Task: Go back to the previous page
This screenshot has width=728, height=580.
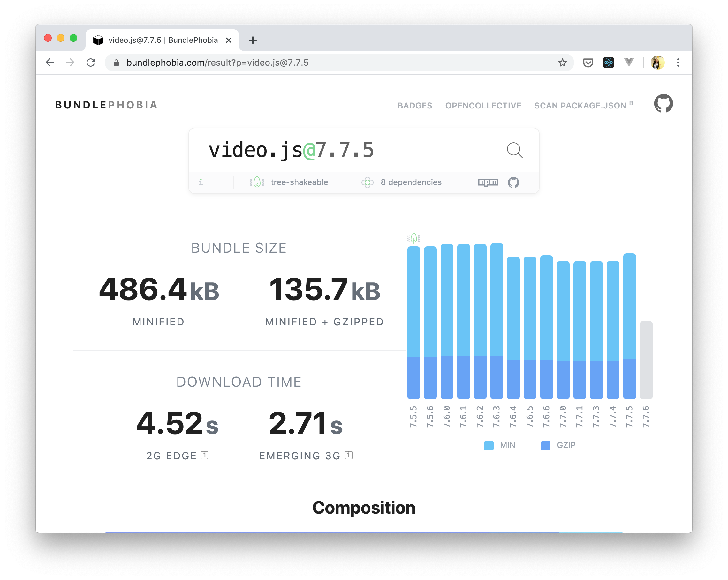Action: point(50,63)
